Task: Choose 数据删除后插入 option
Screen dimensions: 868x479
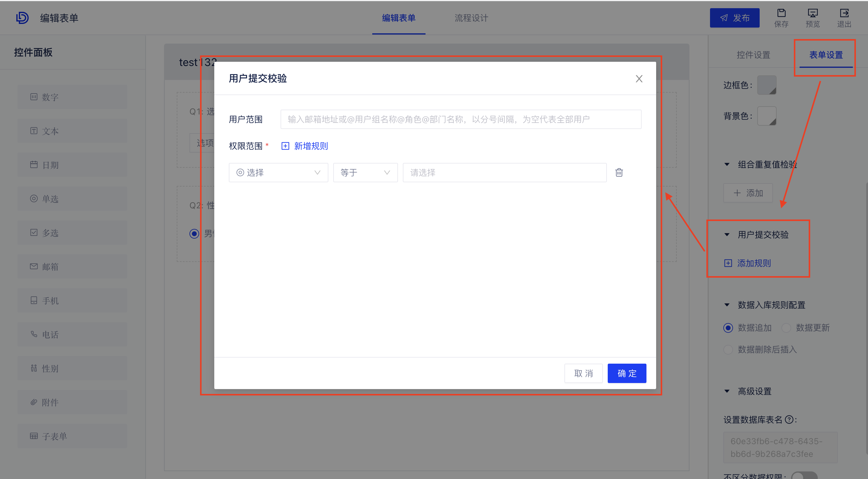Action: [x=728, y=349]
